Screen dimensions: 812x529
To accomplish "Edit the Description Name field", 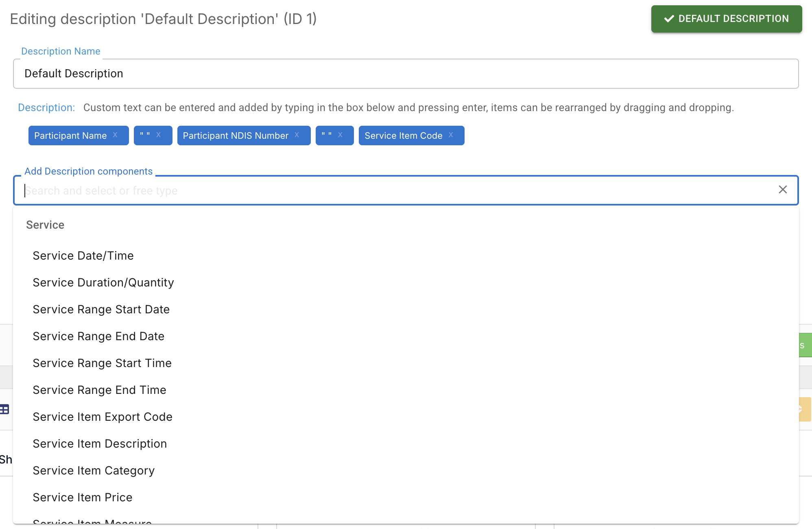I will point(406,74).
